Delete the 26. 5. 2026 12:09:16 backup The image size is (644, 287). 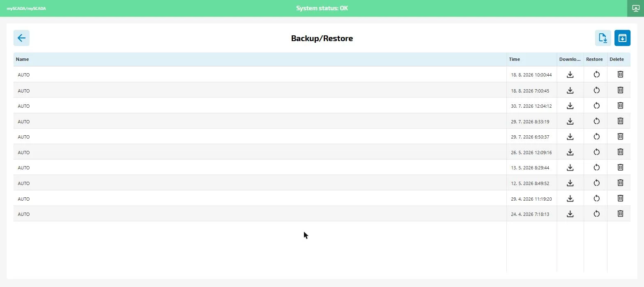[x=620, y=152]
